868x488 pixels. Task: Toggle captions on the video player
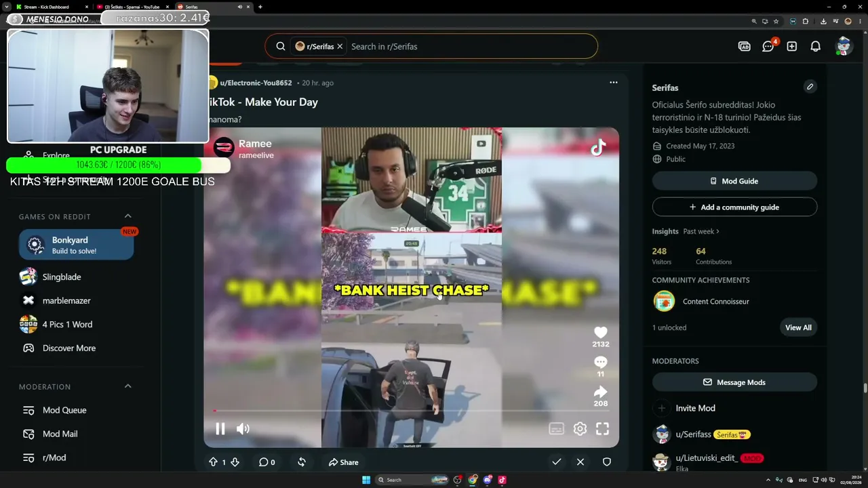(556, 428)
